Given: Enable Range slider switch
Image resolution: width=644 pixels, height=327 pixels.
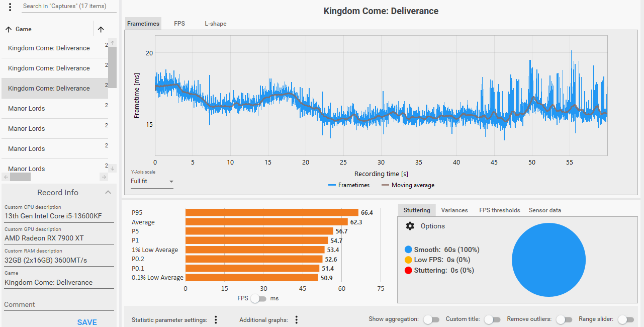Looking at the screenshot, I should (625, 319).
